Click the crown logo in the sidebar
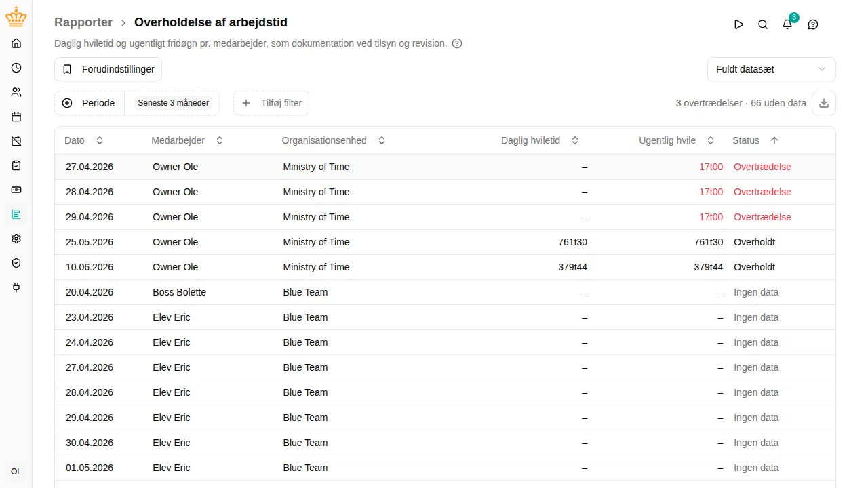 coord(16,16)
